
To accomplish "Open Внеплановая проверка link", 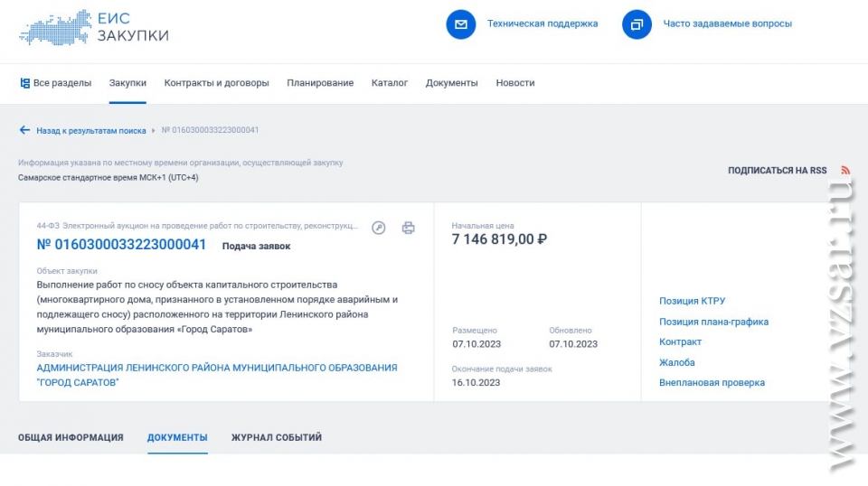I will click(712, 383).
